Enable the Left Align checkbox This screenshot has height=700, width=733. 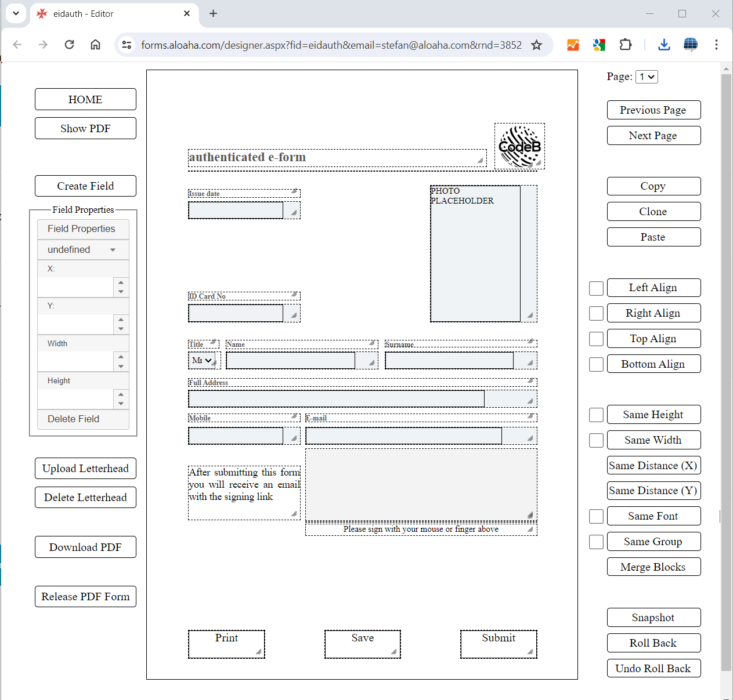[596, 288]
